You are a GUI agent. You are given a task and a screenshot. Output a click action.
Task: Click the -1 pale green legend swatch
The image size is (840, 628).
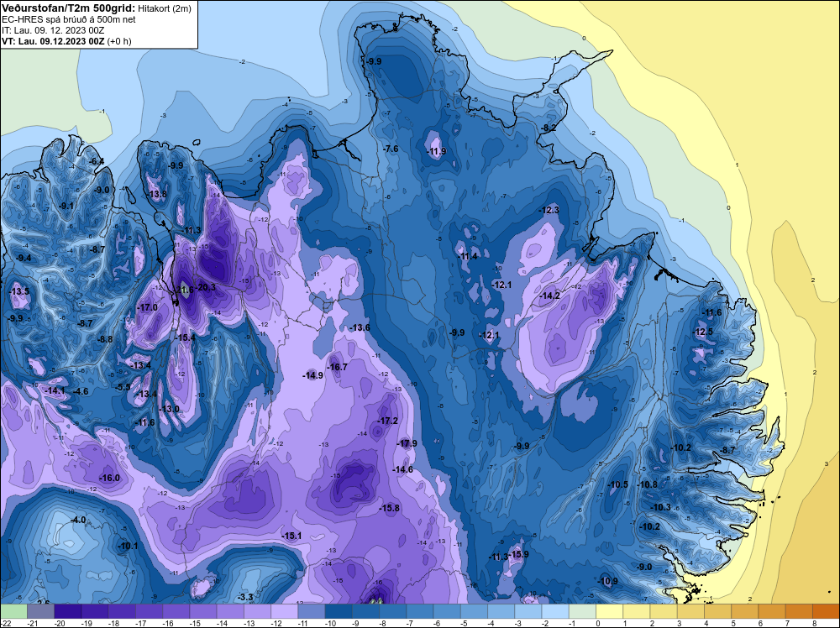pos(582,611)
